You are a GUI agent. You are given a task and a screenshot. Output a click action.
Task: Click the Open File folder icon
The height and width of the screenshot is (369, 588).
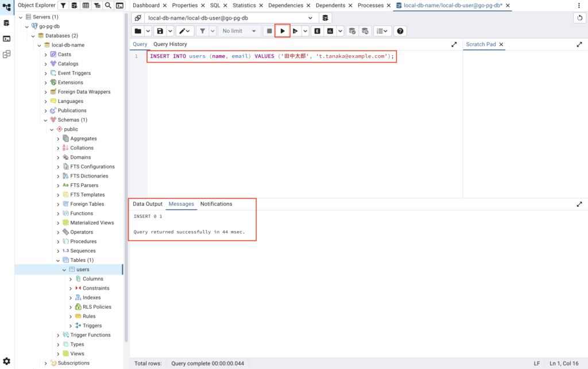[138, 31]
